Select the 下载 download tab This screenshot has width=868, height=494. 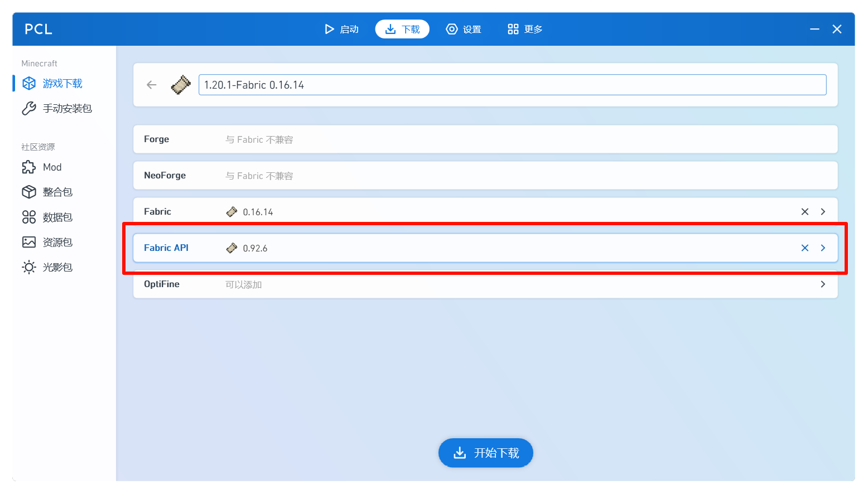[x=402, y=29]
